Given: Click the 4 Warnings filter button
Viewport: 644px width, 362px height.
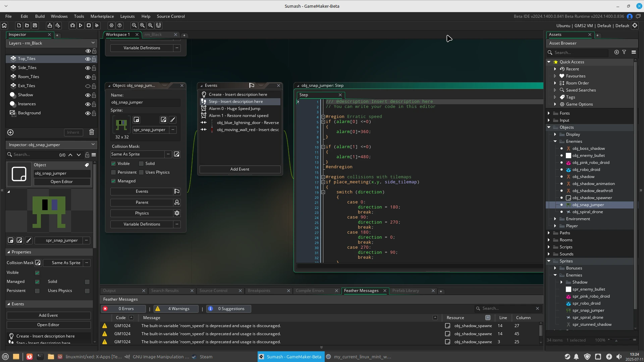Looking at the screenshot, I should (x=176, y=309).
